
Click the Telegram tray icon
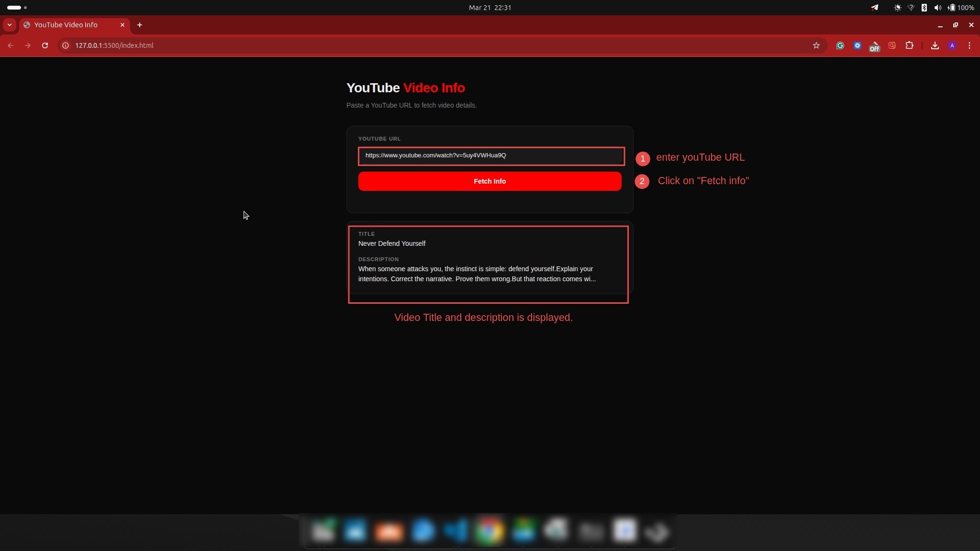tap(875, 8)
